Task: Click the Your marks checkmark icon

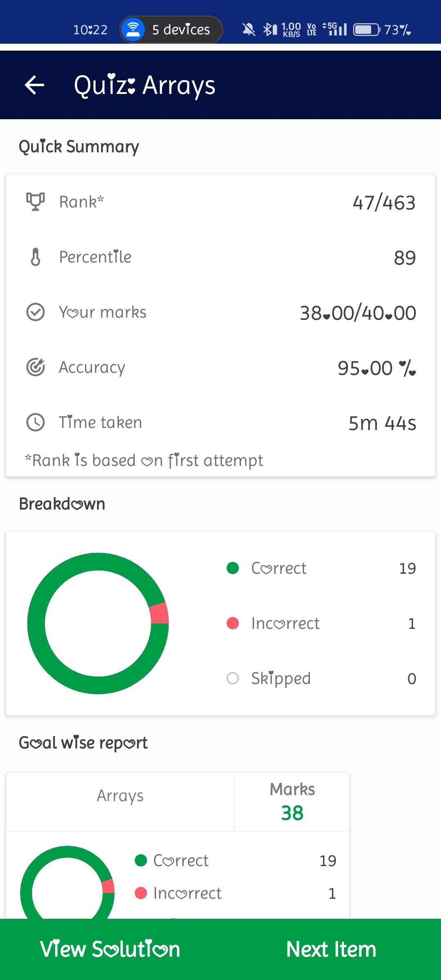Action: point(36,312)
